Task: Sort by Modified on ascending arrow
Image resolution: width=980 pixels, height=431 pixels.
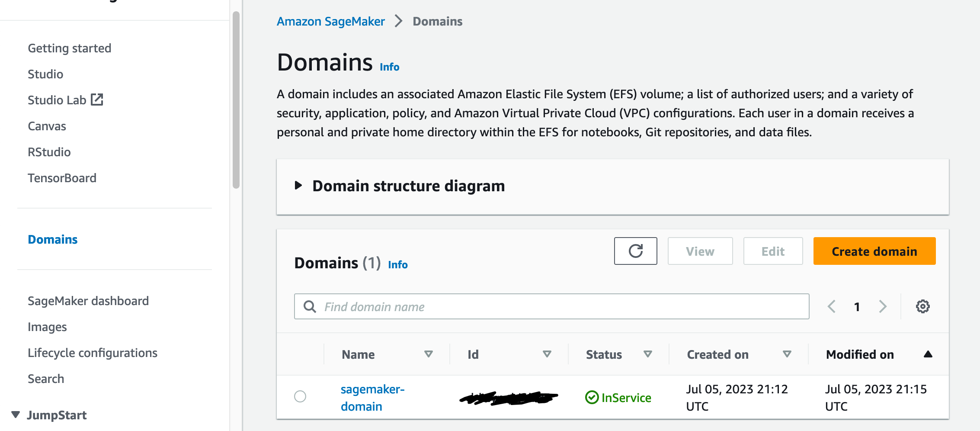Action: click(928, 354)
